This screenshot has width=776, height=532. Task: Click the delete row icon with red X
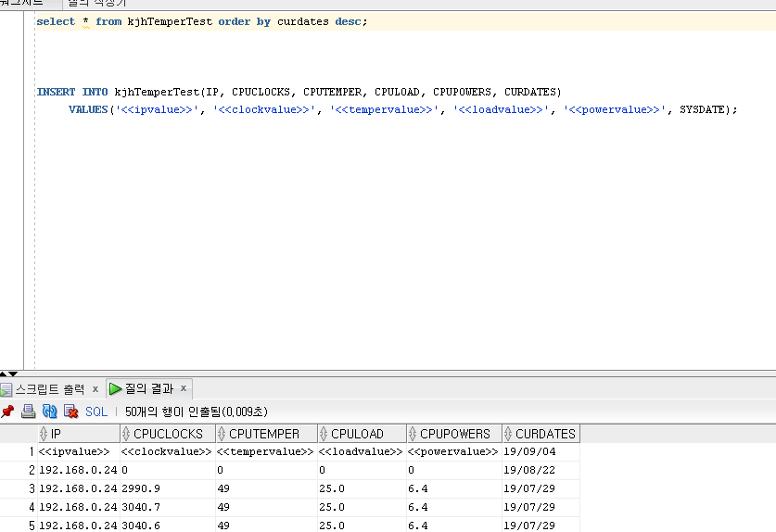click(71, 412)
